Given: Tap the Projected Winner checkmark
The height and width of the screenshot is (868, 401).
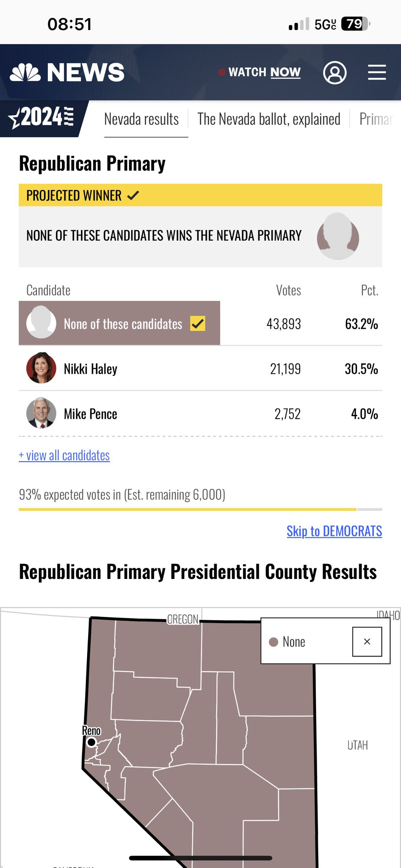Looking at the screenshot, I should [x=133, y=195].
